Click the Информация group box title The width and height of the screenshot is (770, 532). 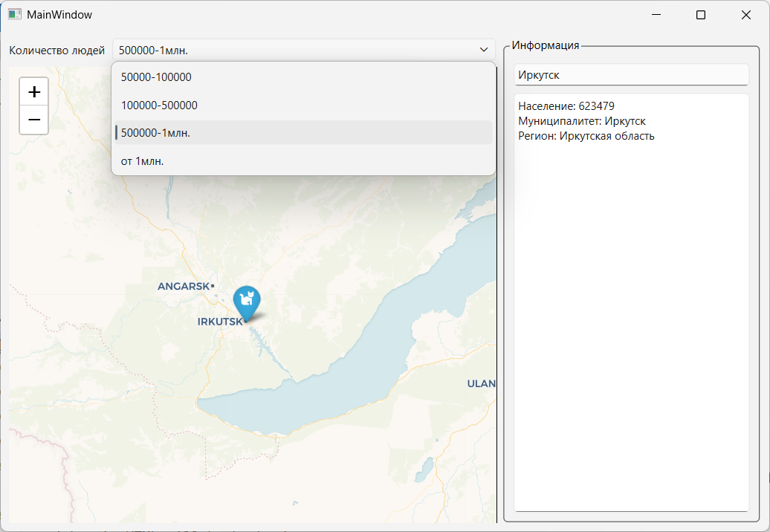coord(545,45)
